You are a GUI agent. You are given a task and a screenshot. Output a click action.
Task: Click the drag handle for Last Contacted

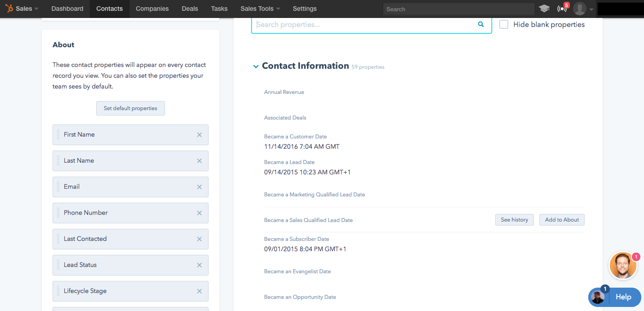click(58, 239)
